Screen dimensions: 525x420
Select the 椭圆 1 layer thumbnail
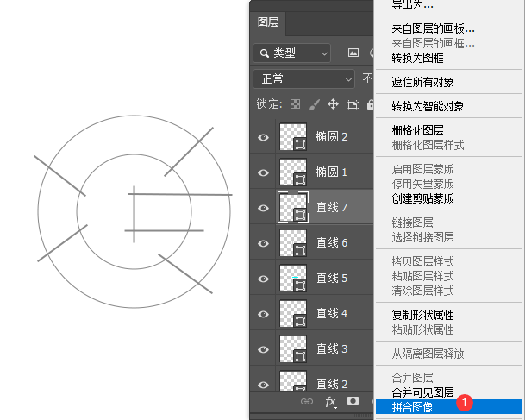click(x=293, y=172)
